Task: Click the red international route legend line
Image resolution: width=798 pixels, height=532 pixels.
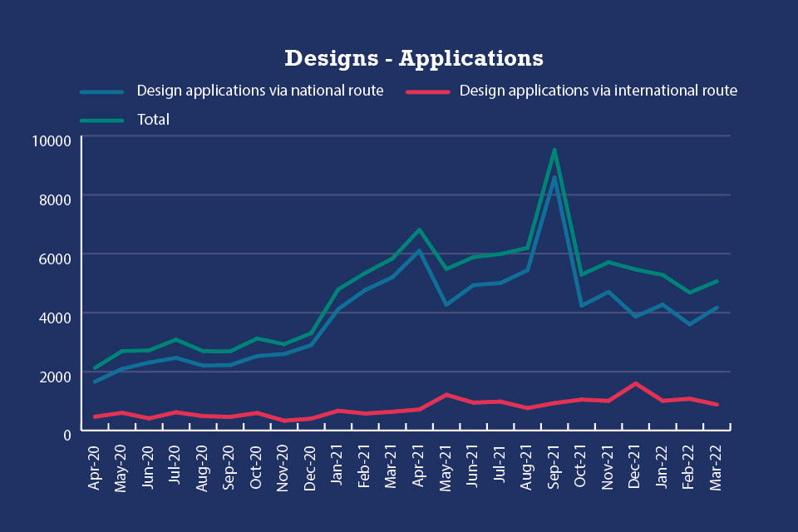Action: click(x=426, y=91)
